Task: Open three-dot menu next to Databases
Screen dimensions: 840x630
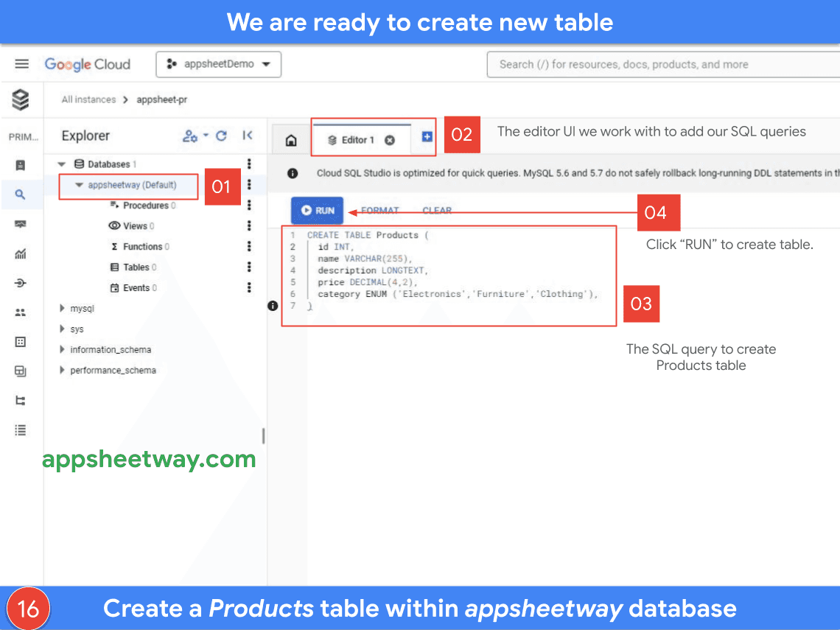Action: click(249, 164)
